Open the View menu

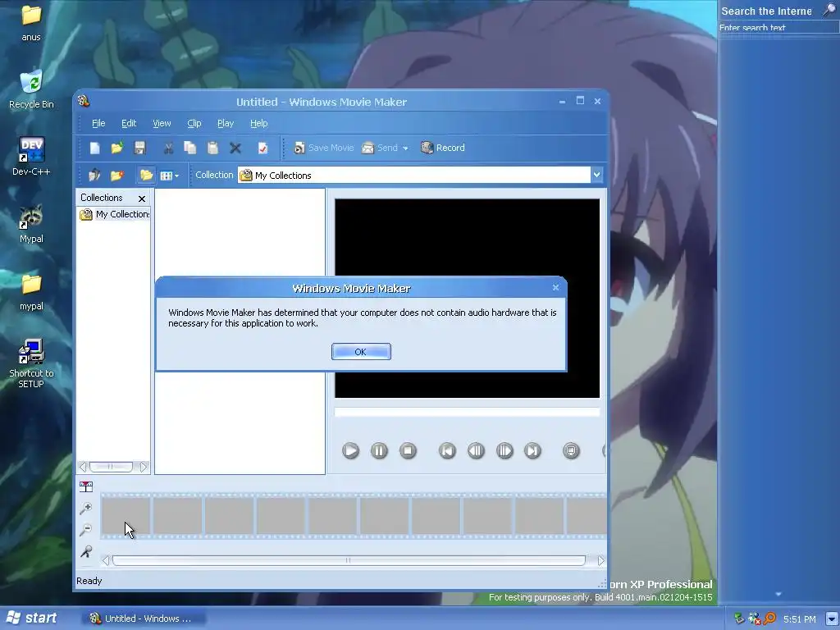(162, 123)
